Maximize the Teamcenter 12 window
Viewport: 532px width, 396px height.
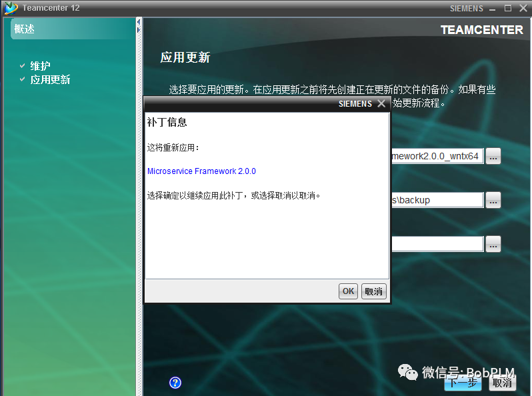(x=507, y=8)
